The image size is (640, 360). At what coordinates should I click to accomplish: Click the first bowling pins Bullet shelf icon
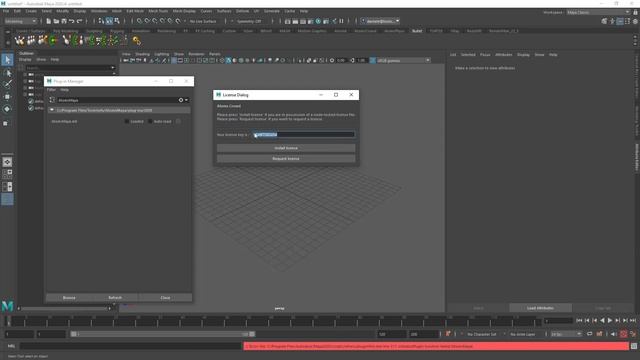19,40
